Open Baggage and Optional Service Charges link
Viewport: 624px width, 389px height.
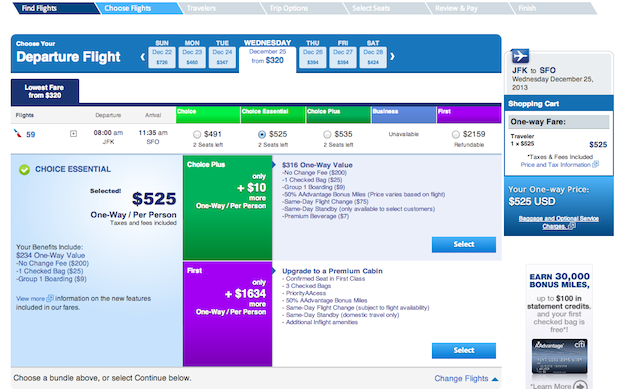(558, 222)
